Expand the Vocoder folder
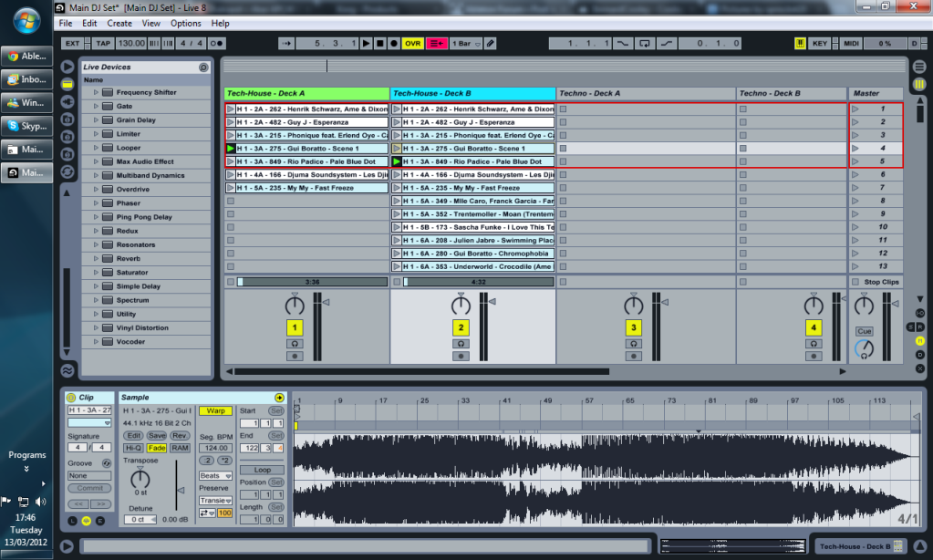 coord(96,342)
